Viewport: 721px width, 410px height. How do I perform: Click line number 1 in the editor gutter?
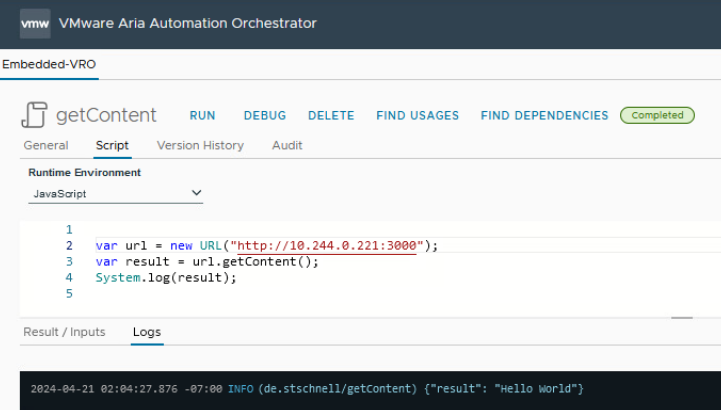coord(69,229)
